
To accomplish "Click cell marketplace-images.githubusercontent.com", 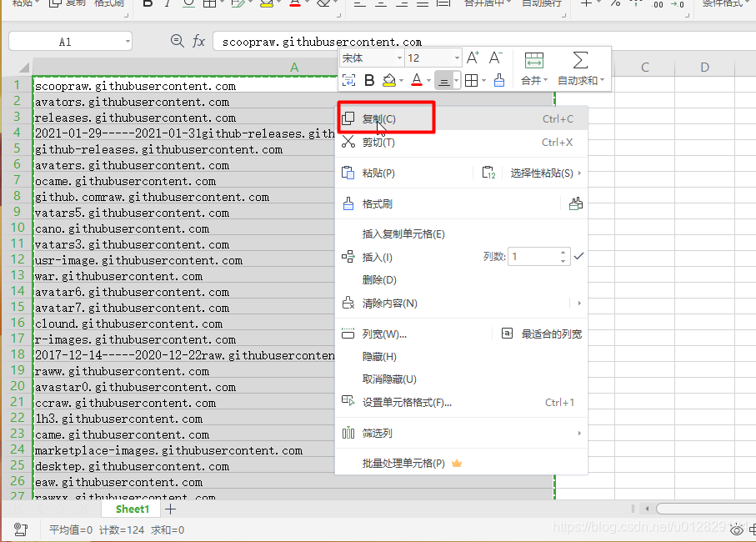I will point(184,450).
